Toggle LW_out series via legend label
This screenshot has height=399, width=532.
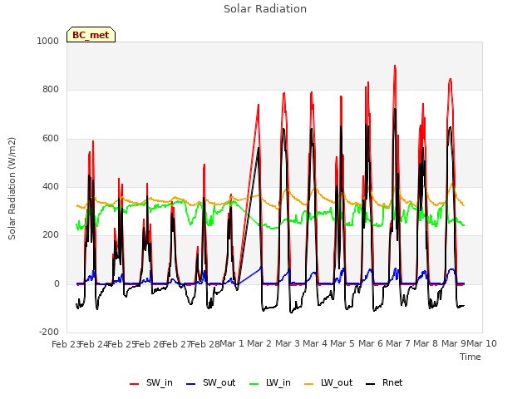click(x=337, y=382)
